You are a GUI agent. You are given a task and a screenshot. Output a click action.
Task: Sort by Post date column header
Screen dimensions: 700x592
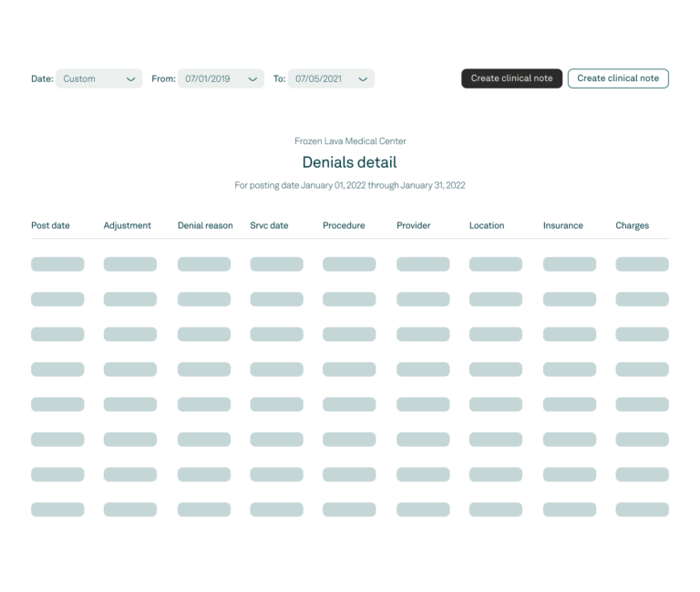50,225
